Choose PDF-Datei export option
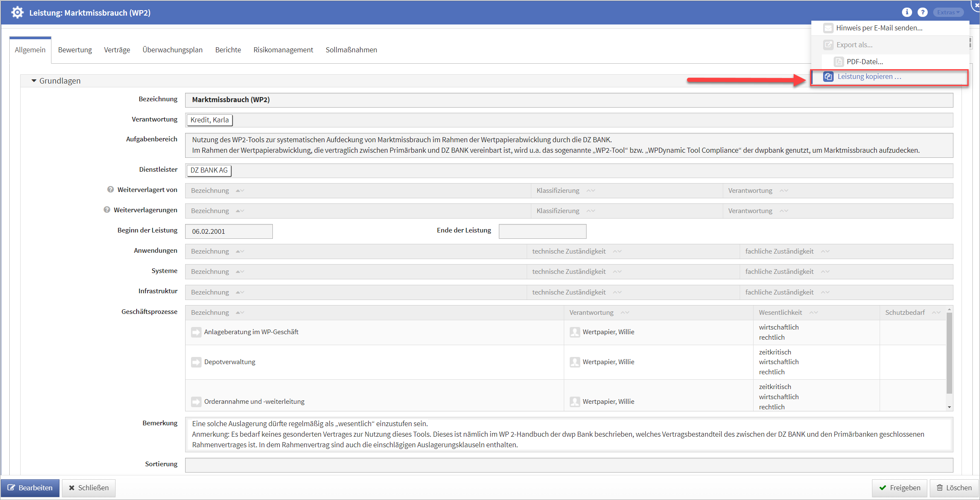Screen dimensions: 980x500 (864, 62)
